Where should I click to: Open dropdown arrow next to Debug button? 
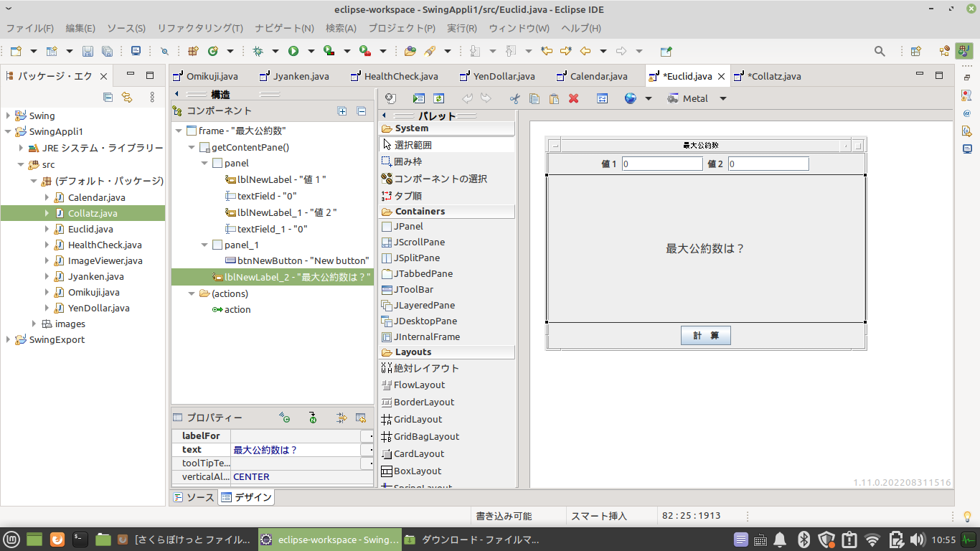(x=275, y=51)
